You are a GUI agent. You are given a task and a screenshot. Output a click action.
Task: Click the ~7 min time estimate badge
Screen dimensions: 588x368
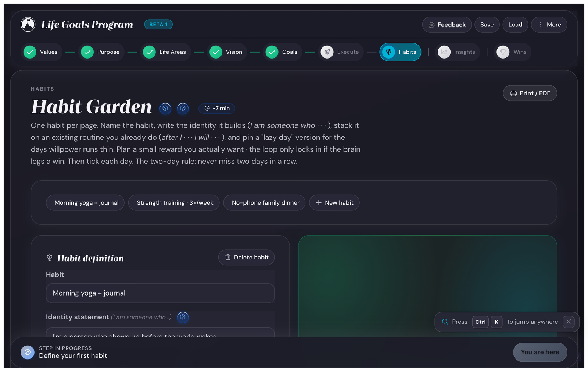click(x=217, y=108)
